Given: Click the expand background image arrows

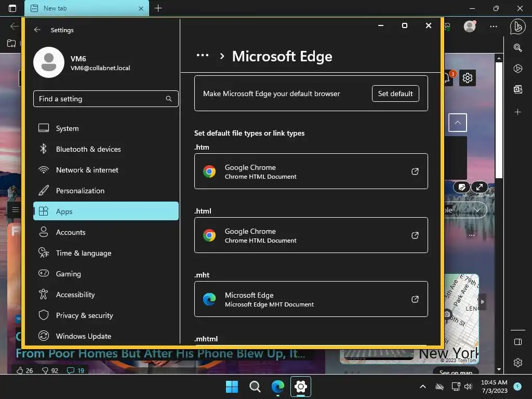Looking at the screenshot, I should [480, 187].
